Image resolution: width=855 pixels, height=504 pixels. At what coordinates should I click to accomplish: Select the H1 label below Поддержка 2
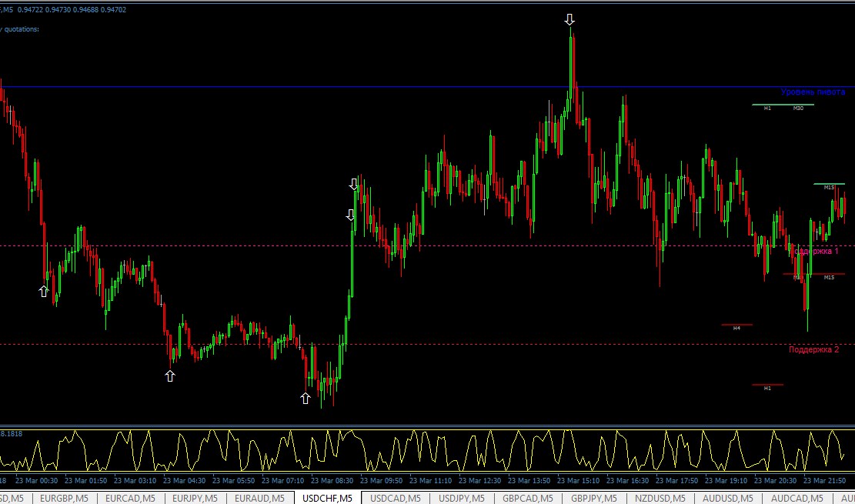pos(767,389)
